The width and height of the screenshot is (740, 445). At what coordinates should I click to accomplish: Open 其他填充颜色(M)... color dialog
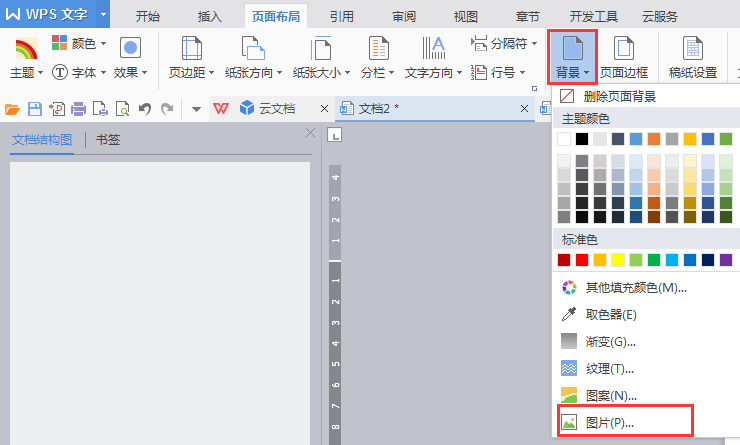click(634, 287)
